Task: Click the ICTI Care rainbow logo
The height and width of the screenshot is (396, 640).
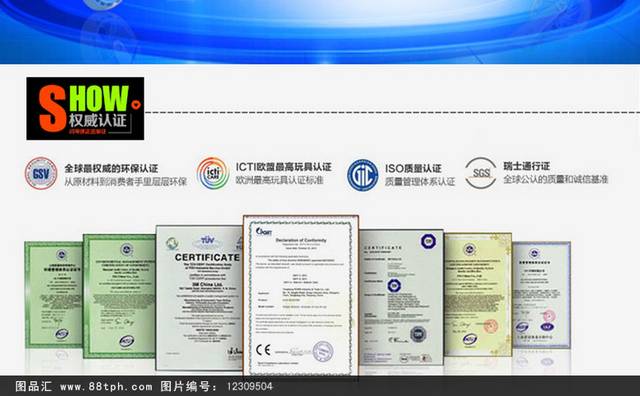Action: pos(212,174)
